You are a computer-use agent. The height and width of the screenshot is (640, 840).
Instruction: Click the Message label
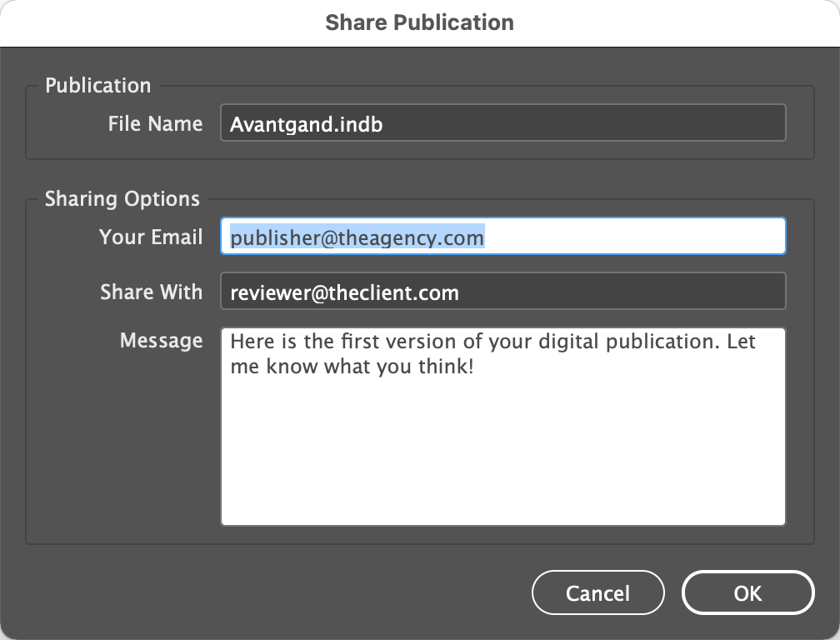pos(162,341)
